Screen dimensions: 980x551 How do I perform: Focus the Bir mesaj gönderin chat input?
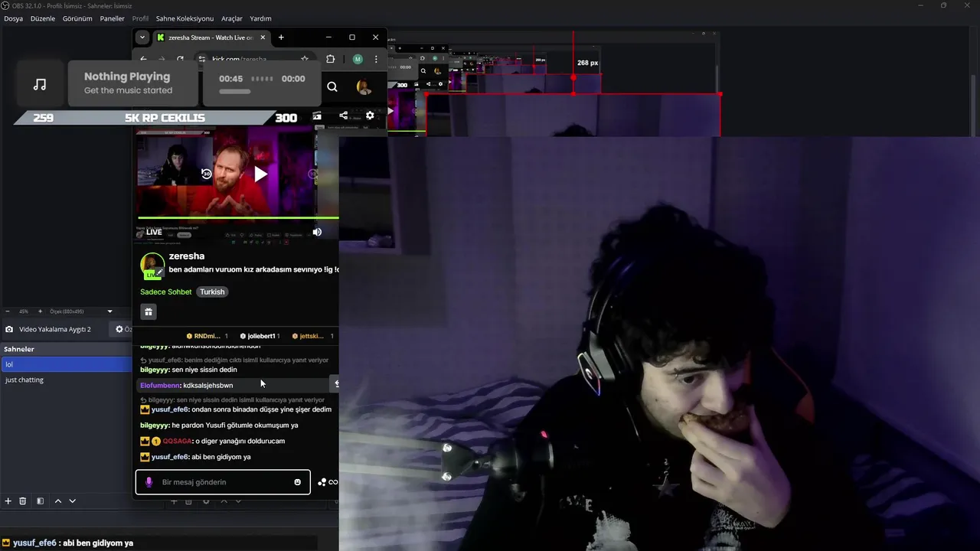point(223,482)
